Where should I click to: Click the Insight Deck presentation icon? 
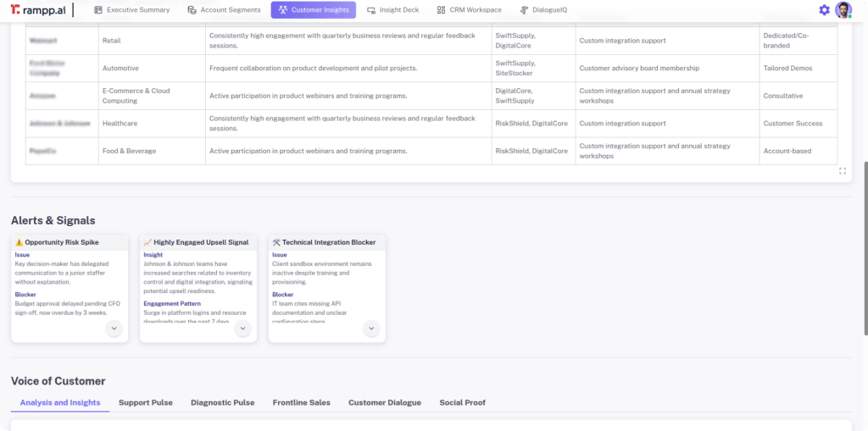click(x=371, y=10)
